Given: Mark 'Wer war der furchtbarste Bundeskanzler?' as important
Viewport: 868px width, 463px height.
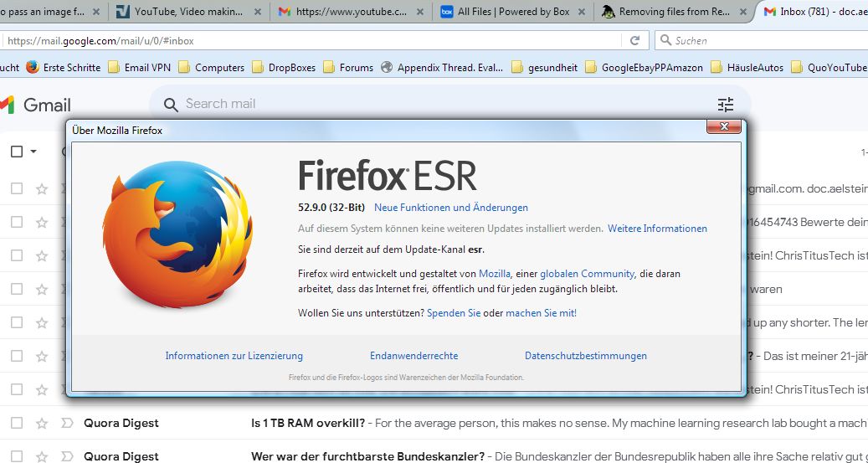Looking at the screenshot, I should (67, 456).
